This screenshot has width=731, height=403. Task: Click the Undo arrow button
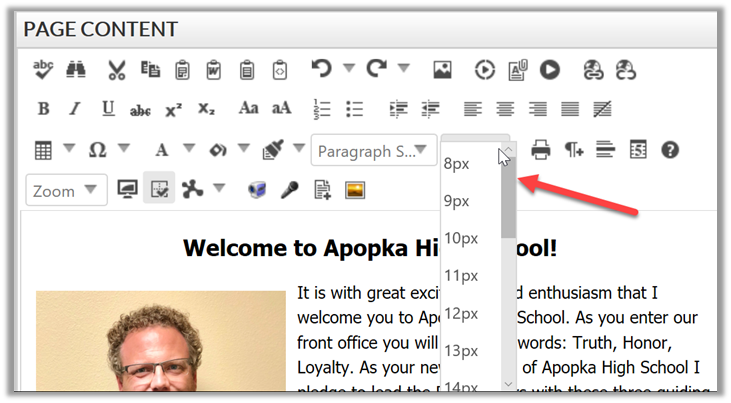point(321,68)
